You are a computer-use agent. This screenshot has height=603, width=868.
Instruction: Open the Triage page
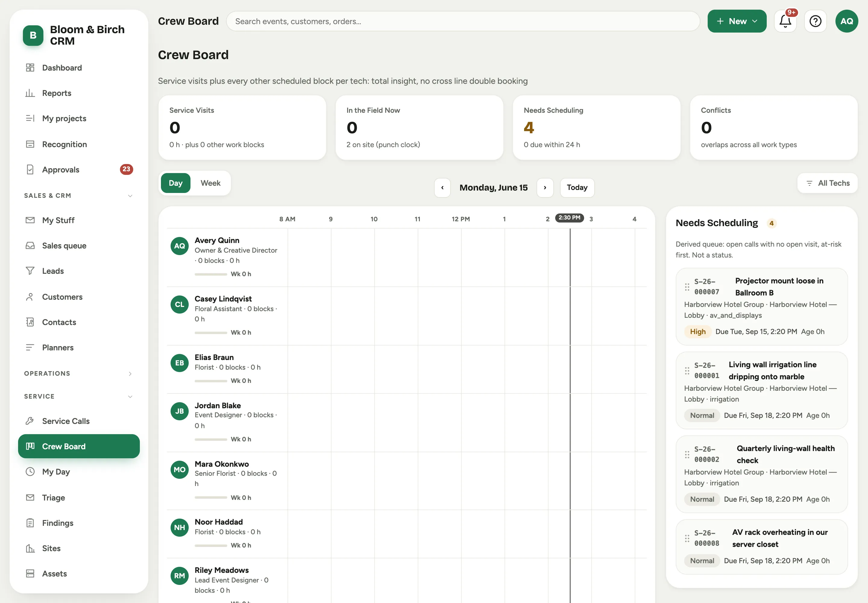tap(79, 497)
